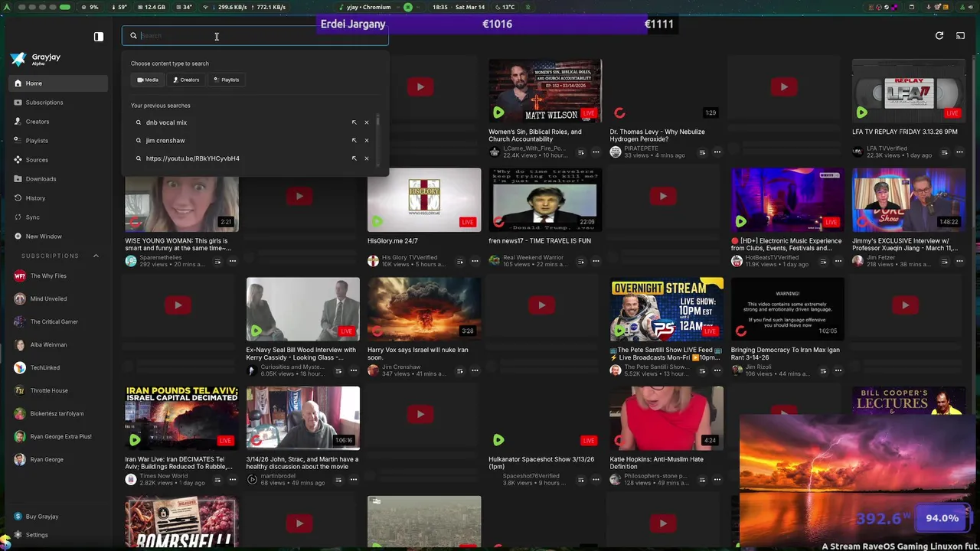Click the 18:35 clock in top bar
The image size is (980, 551).
[439, 7]
